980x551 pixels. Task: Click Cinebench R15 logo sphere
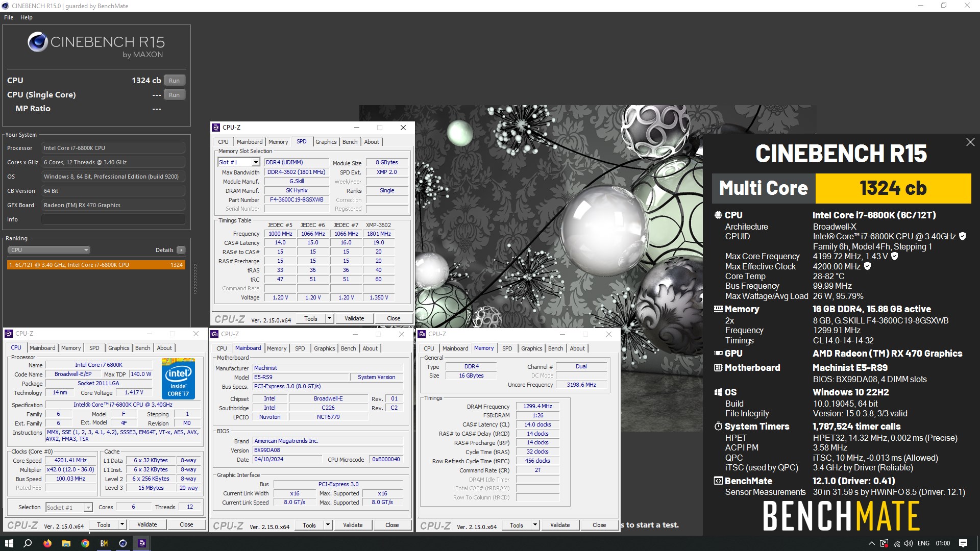coord(38,42)
